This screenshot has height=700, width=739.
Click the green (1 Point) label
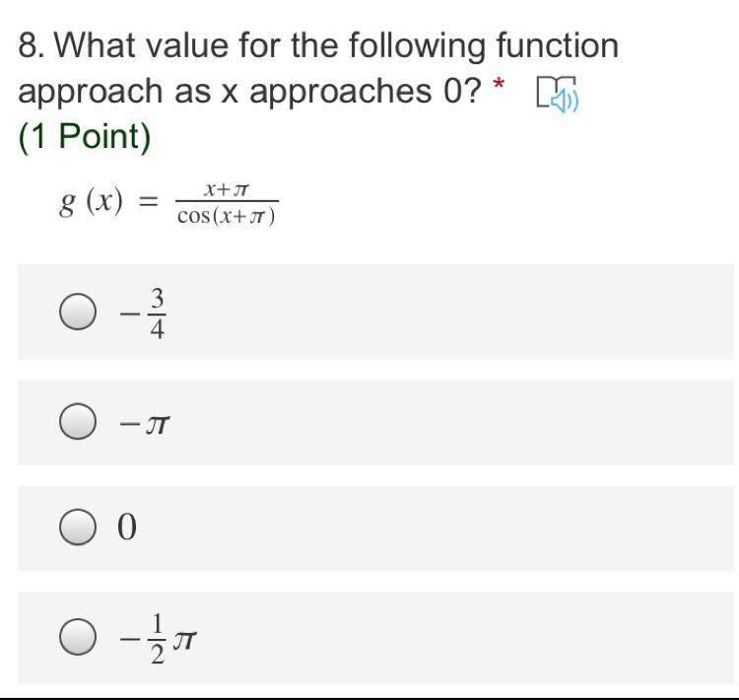85,137
